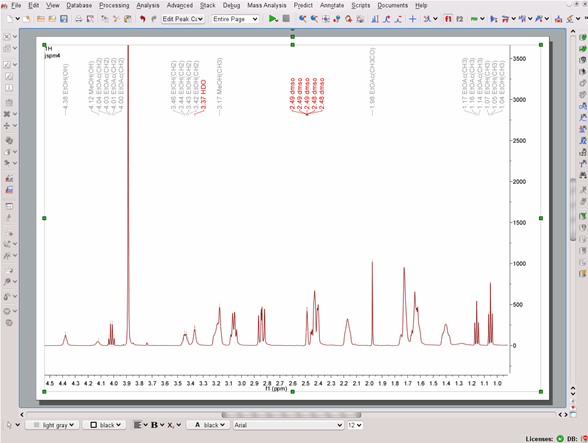Image resolution: width=588 pixels, height=443 pixels.
Task: Click the f1 (ppm) axis label
Action: 276,389
